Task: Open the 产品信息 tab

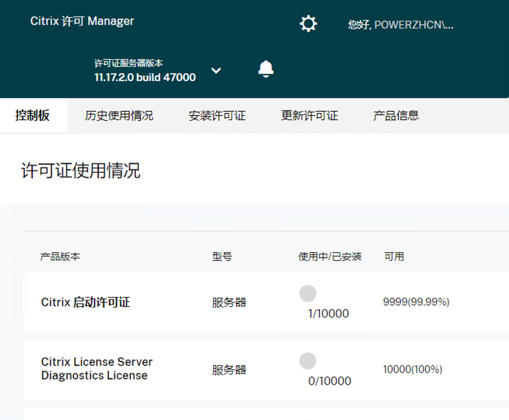Action: coord(396,115)
